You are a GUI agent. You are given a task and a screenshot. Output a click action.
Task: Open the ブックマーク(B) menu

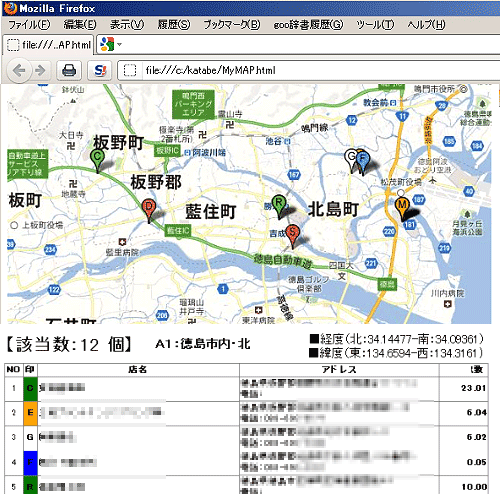pyautogui.click(x=231, y=24)
